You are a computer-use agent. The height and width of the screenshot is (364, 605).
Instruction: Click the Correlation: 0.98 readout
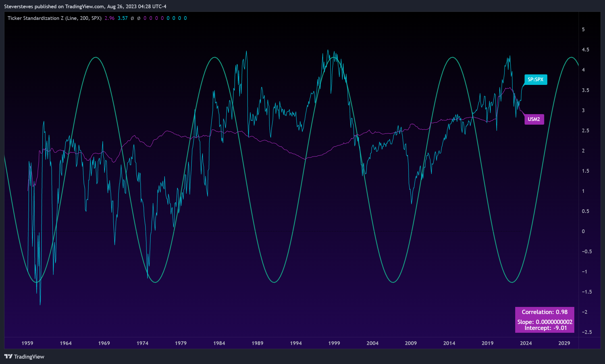[x=545, y=312]
